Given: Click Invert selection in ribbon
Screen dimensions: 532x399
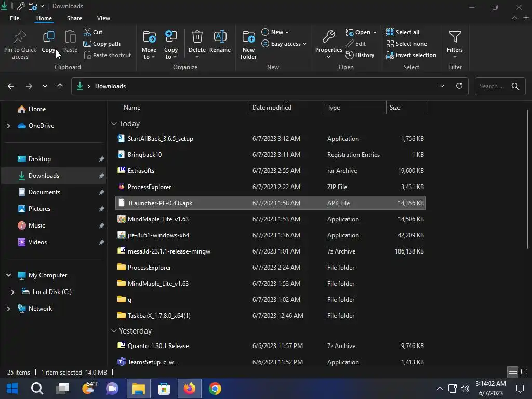Looking at the screenshot, I should [x=411, y=55].
